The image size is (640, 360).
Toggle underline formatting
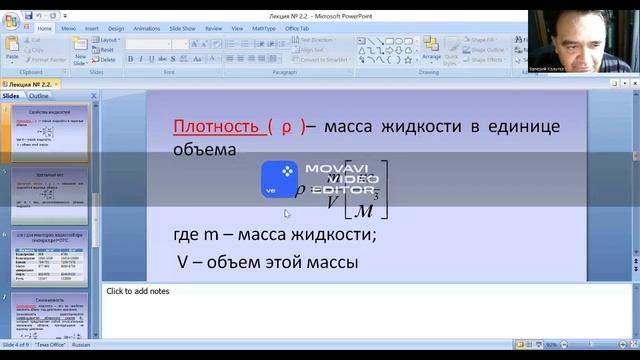[x=151, y=59]
